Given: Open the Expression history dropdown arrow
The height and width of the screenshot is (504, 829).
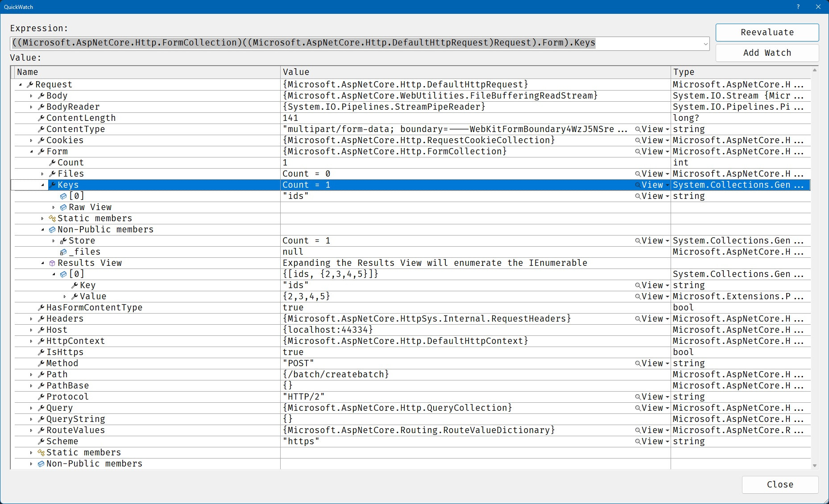Looking at the screenshot, I should (705, 44).
